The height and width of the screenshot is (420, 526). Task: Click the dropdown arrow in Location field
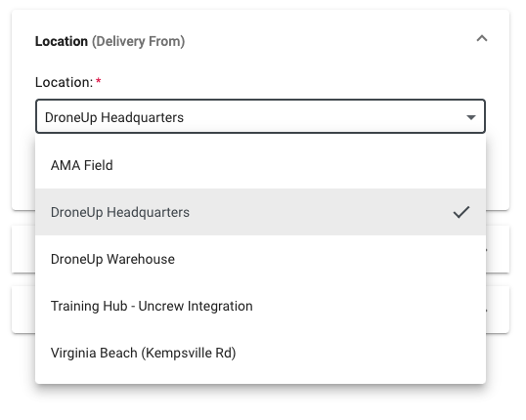pos(471,117)
